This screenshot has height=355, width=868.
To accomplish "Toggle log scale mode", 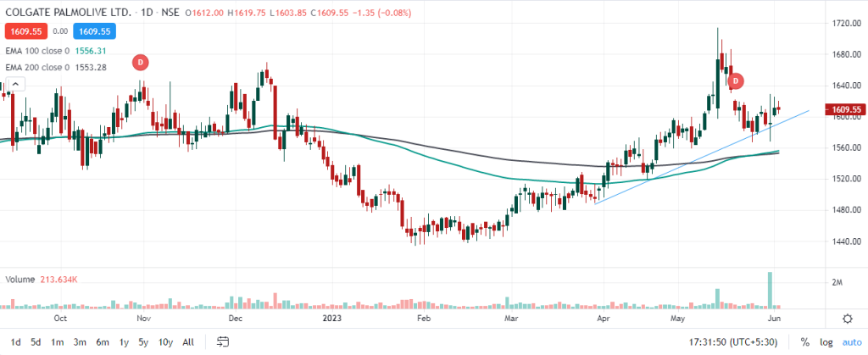I will [x=825, y=342].
